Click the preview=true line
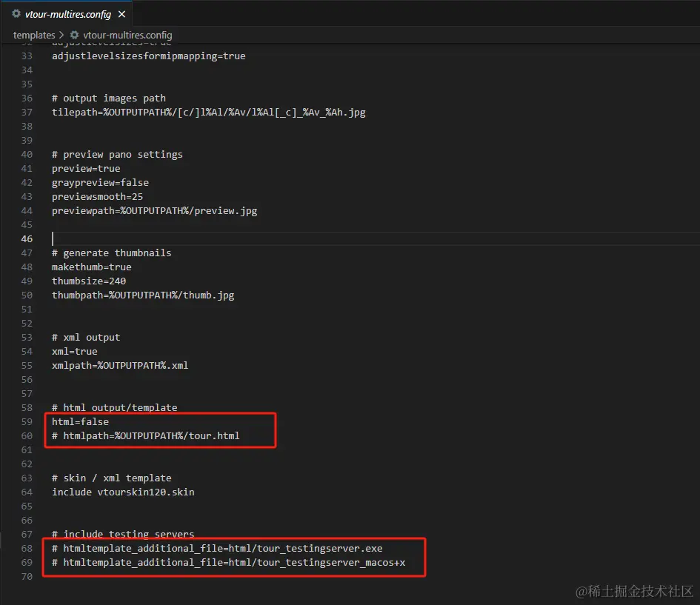700x605 pixels. click(86, 169)
